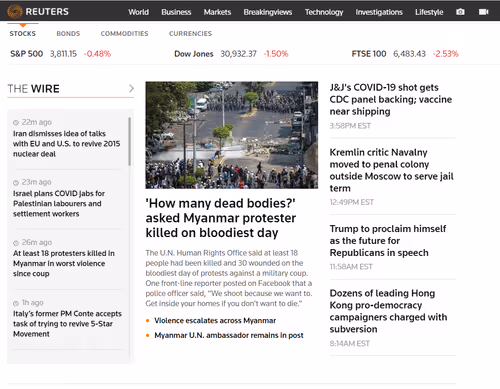Click the 12:49PM EST timestamp
This screenshot has height=389, width=500.
click(351, 202)
